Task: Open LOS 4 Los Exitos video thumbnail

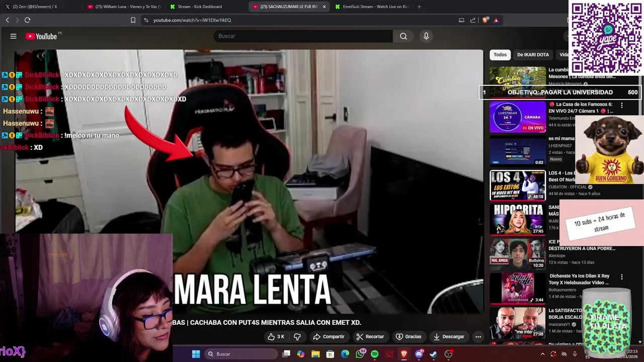Action: [x=518, y=186]
